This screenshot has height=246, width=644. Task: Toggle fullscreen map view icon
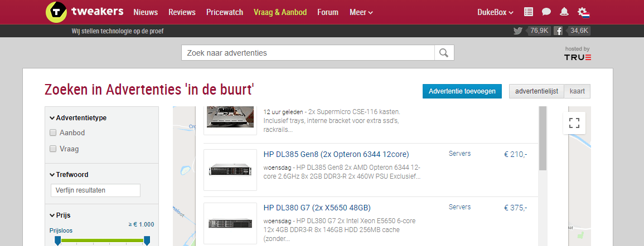574,123
